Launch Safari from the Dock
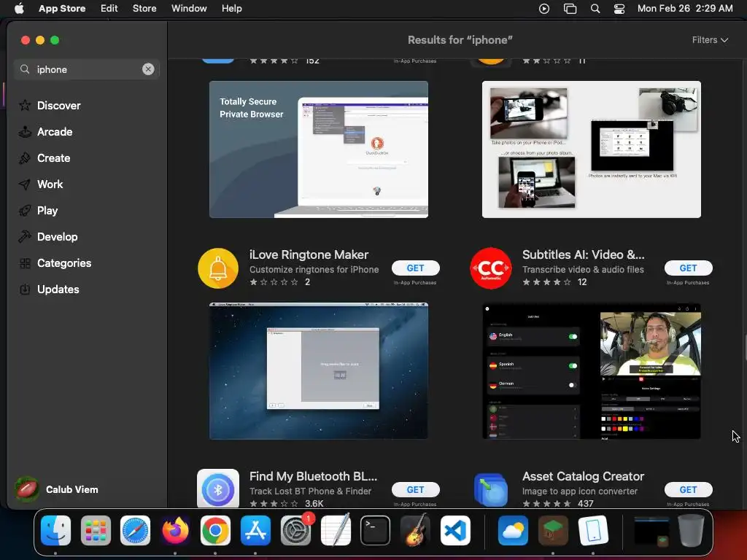The height and width of the screenshot is (560, 747). (135, 530)
